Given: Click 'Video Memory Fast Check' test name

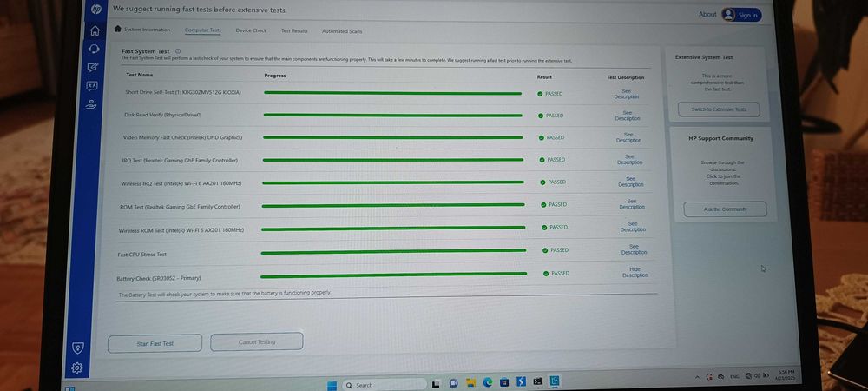Looking at the screenshot, I should click(182, 136).
